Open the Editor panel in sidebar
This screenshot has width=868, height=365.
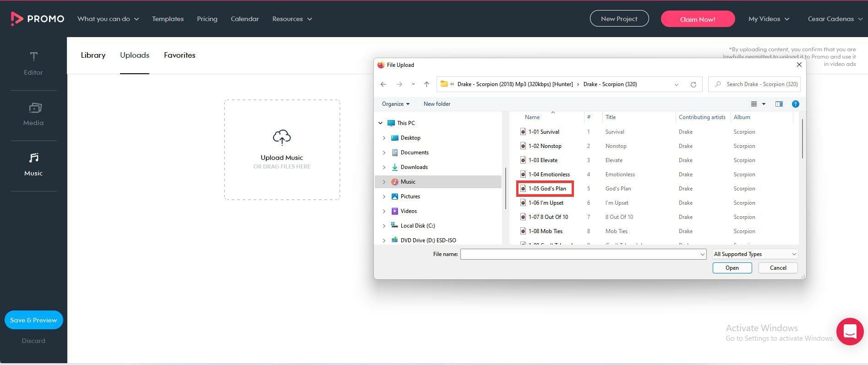pyautogui.click(x=33, y=63)
